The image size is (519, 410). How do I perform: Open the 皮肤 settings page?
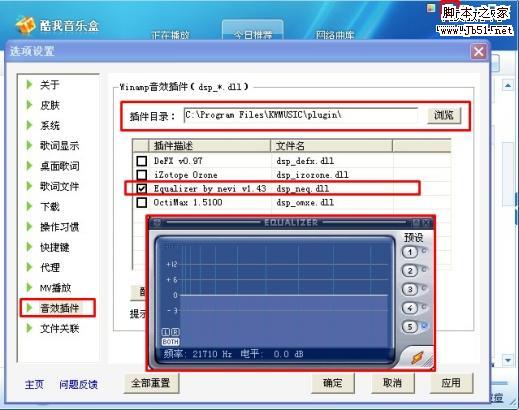(x=50, y=105)
